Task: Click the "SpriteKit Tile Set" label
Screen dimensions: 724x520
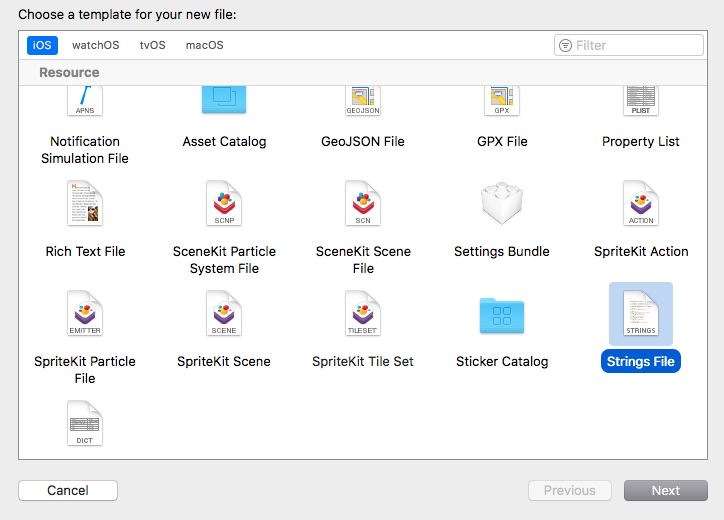Action: point(363,361)
